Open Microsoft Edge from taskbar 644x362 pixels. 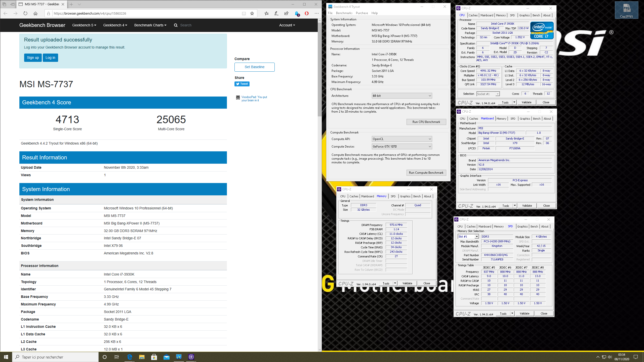(x=130, y=357)
